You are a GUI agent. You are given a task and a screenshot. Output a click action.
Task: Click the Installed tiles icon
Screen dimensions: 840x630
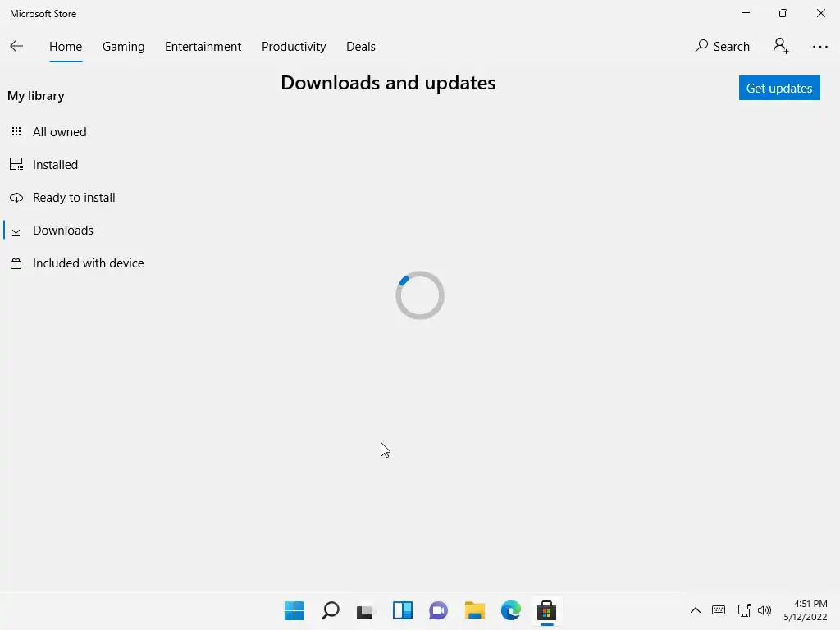click(16, 164)
